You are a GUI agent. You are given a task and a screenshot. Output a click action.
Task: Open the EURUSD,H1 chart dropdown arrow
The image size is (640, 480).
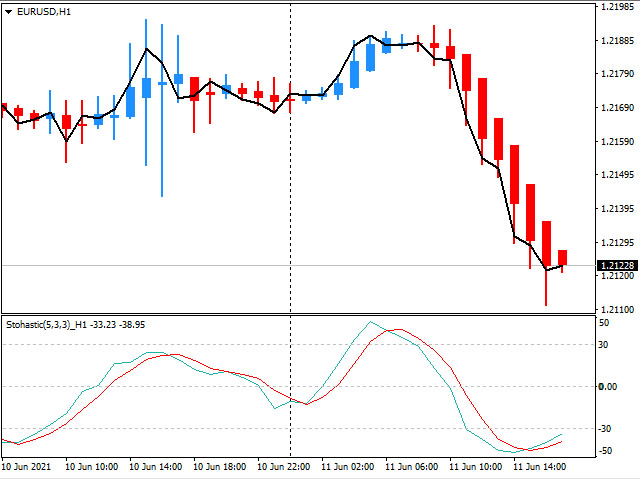[x=8, y=12]
